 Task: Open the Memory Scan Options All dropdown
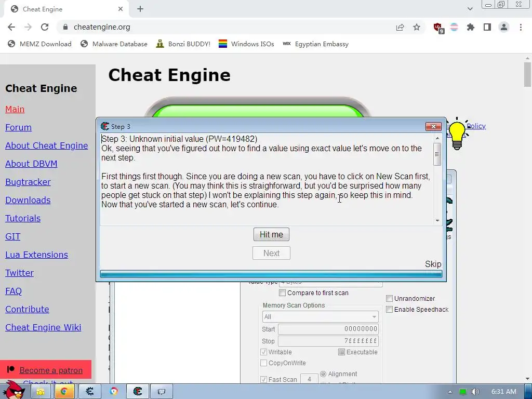320,317
